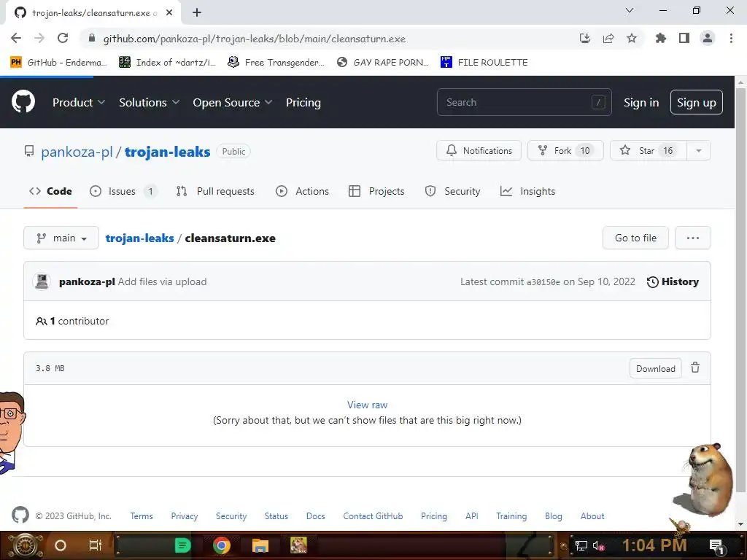Open Chrome three-dot menu
This screenshot has width=747, height=560.
731,38
